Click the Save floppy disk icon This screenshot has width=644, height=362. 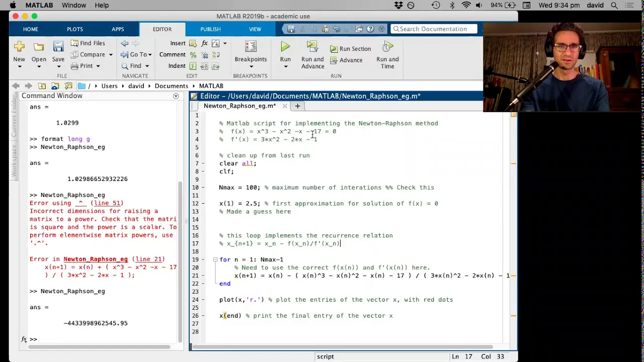coord(58,47)
